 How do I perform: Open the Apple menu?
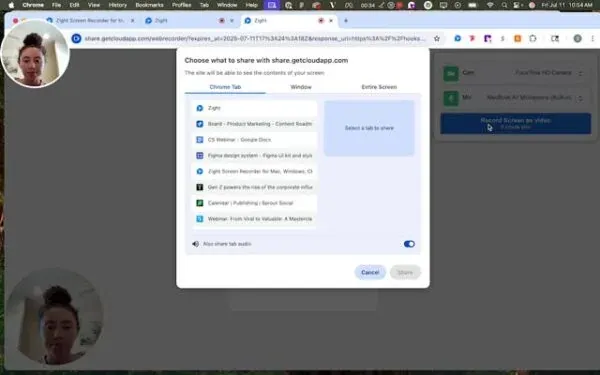(x=11, y=5)
